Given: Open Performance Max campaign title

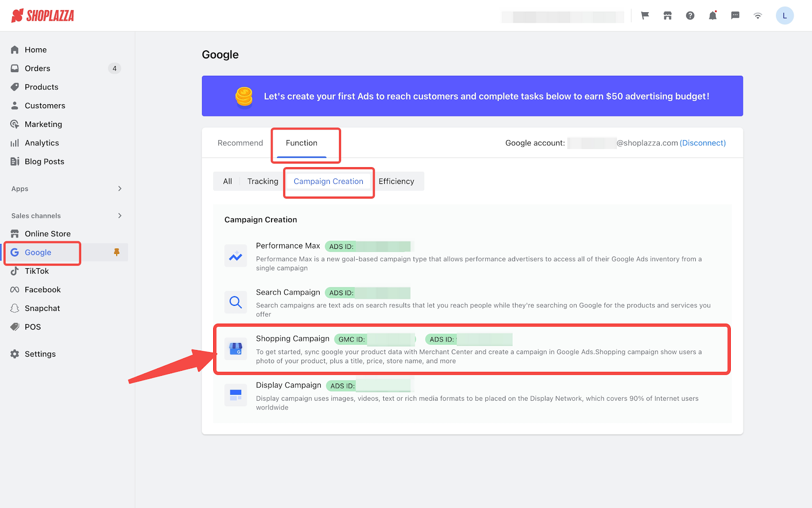Looking at the screenshot, I should click(288, 246).
